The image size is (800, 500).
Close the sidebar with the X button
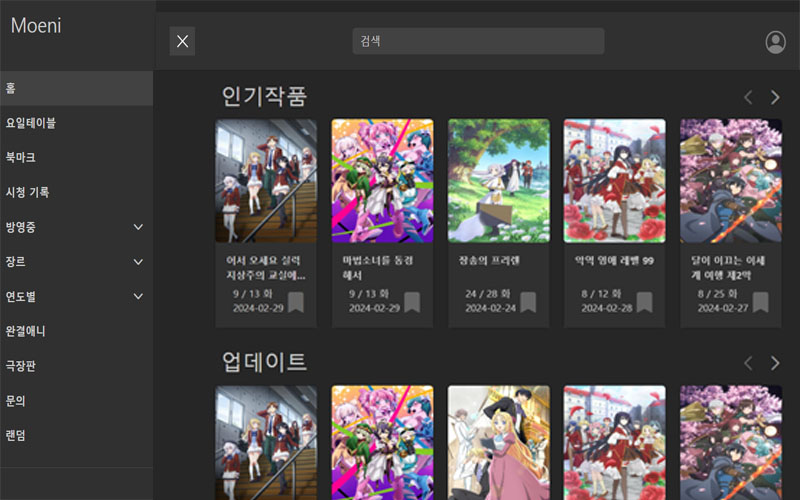[x=182, y=41]
